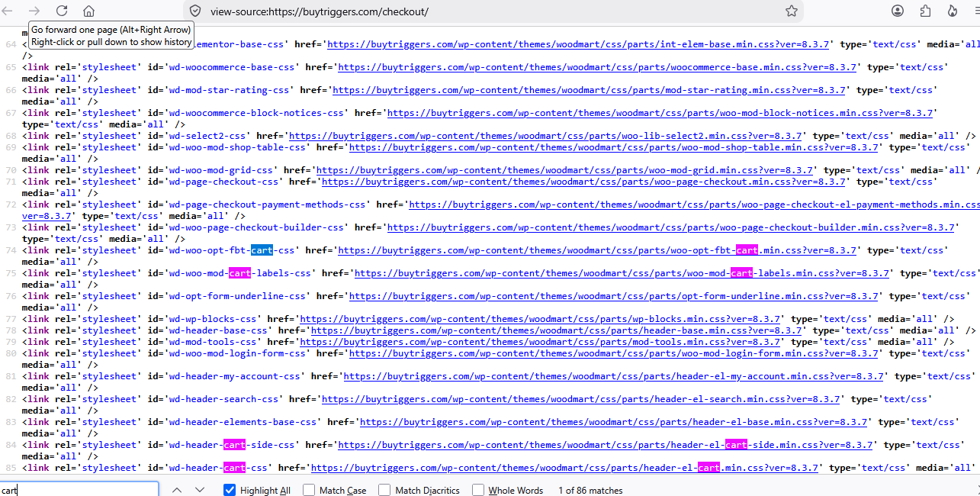The width and height of the screenshot is (980, 496).
Task: Click line number 74 in gutter
Action: (11, 251)
